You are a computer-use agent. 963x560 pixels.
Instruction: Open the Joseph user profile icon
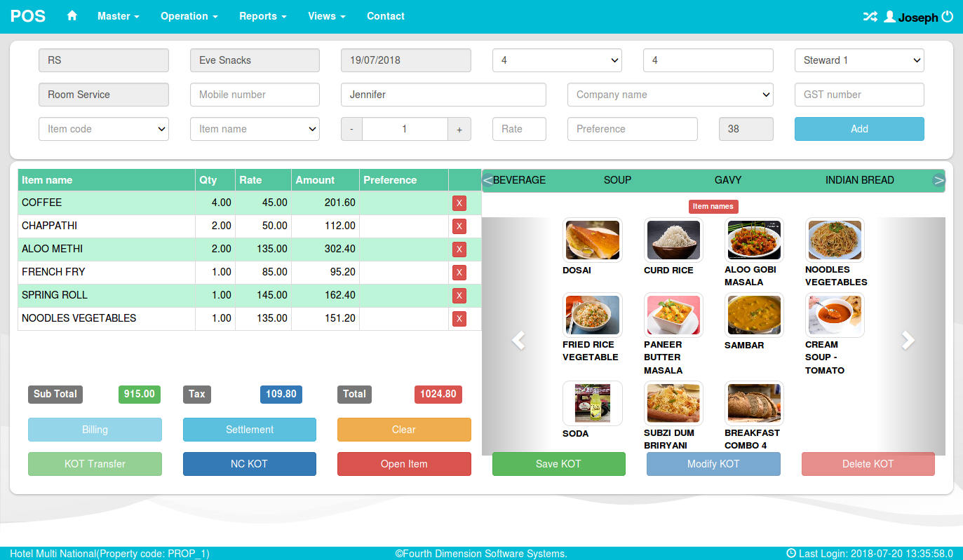889,16
